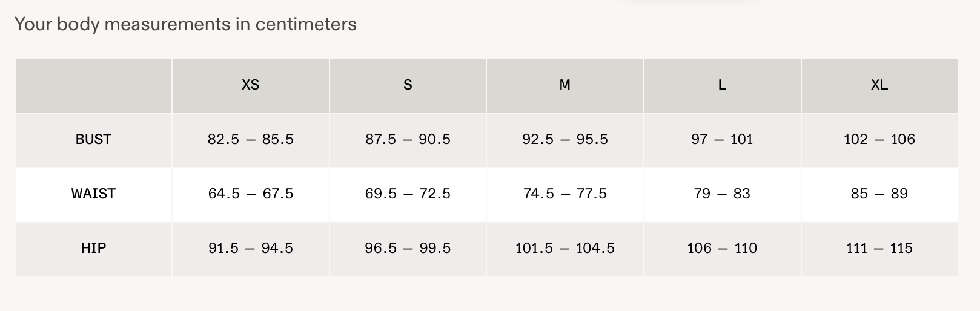The height and width of the screenshot is (311, 980).
Task: Click the M waist cell 74.5 – 77.5
Action: coord(565,194)
